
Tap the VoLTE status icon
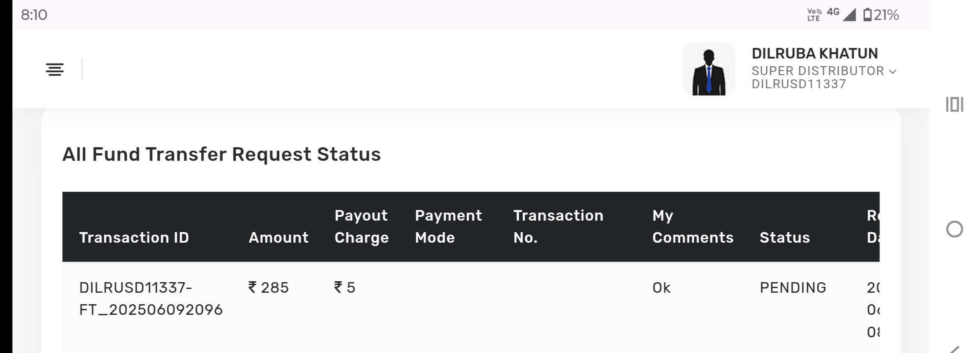click(x=814, y=15)
